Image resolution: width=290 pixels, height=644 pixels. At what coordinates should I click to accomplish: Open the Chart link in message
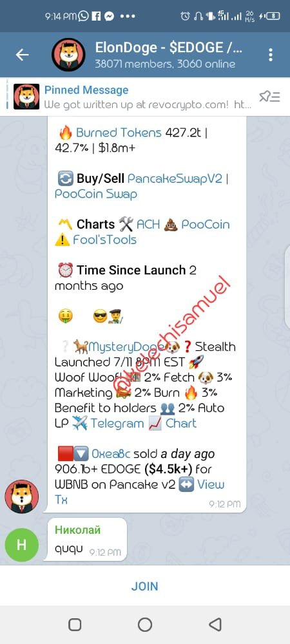[181, 424]
